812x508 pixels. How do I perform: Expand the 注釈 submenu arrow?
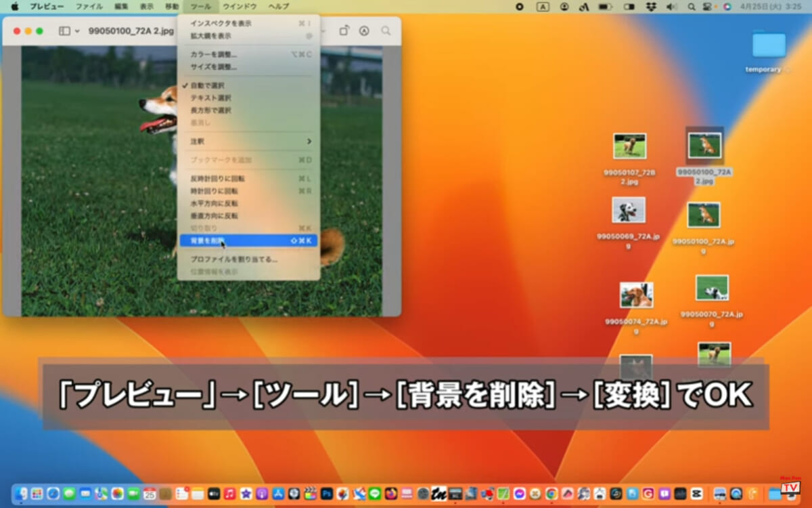coord(309,141)
